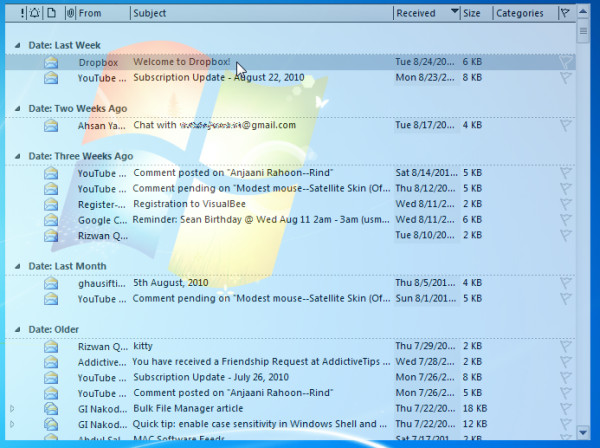600x448 pixels.
Task: Click envelope icon of Sean Birthday reminder mail
Action: click(51, 220)
